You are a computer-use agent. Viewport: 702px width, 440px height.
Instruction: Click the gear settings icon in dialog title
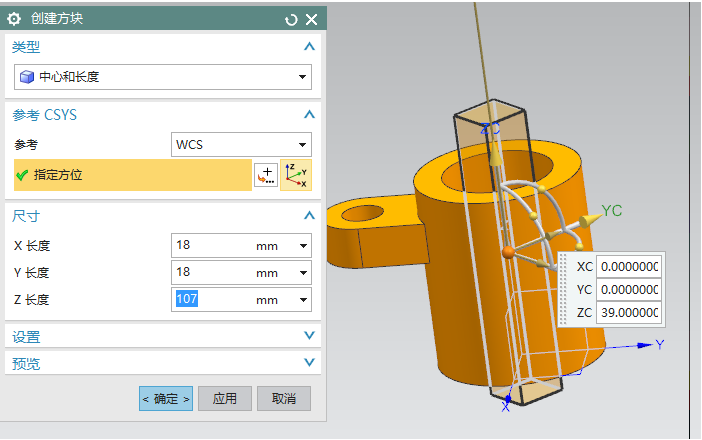pyautogui.click(x=14, y=19)
